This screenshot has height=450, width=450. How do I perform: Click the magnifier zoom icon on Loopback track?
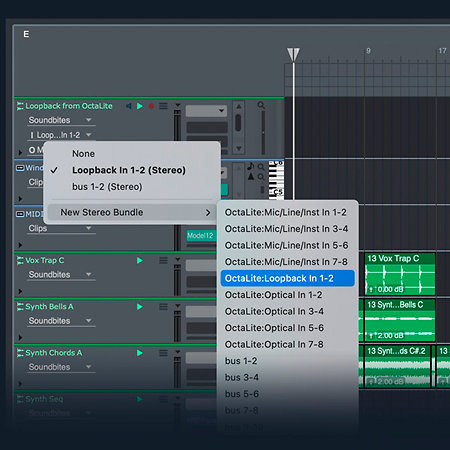pyautogui.click(x=261, y=105)
